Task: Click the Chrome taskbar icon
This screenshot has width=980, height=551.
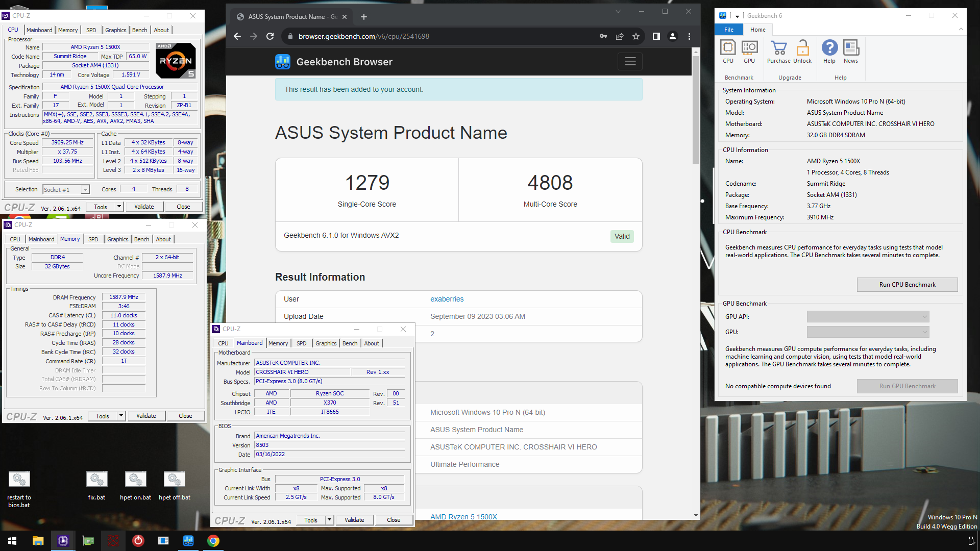Action: click(x=213, y=541)
